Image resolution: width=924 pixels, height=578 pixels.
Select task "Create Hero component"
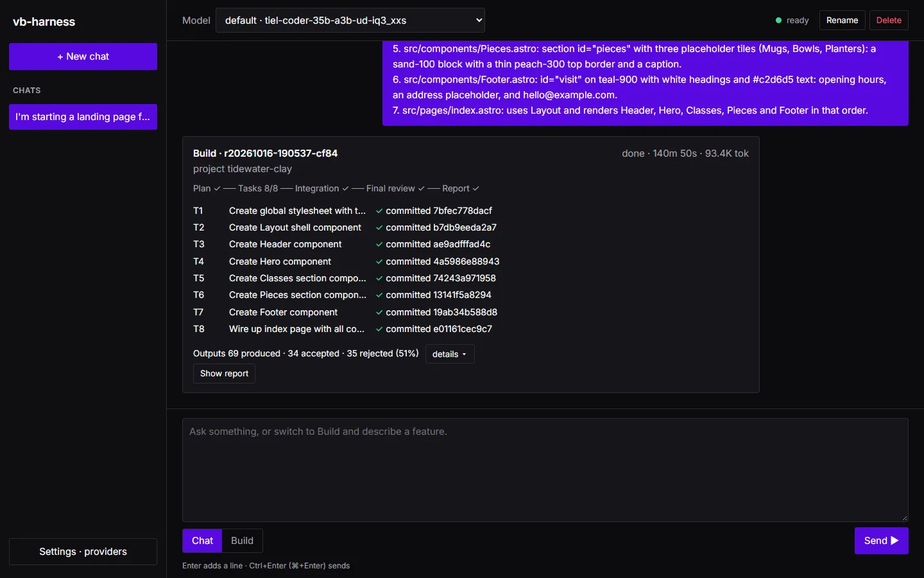click(x=280, y=261)
